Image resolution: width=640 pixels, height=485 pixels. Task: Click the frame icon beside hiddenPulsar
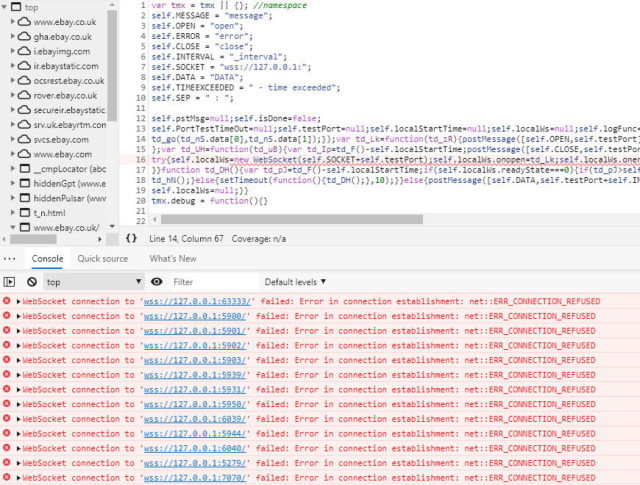(x=25, y=198)
